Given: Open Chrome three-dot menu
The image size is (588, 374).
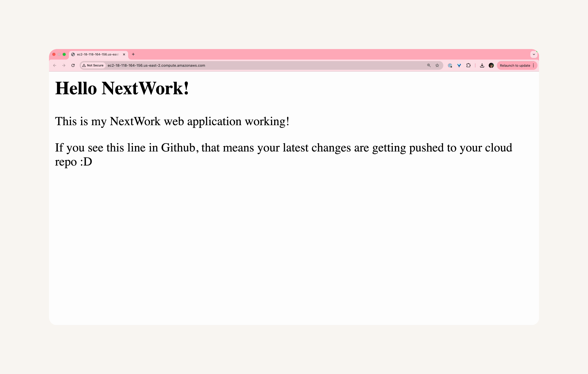Looking at the screenshot, I should click(x=534, y=65).
